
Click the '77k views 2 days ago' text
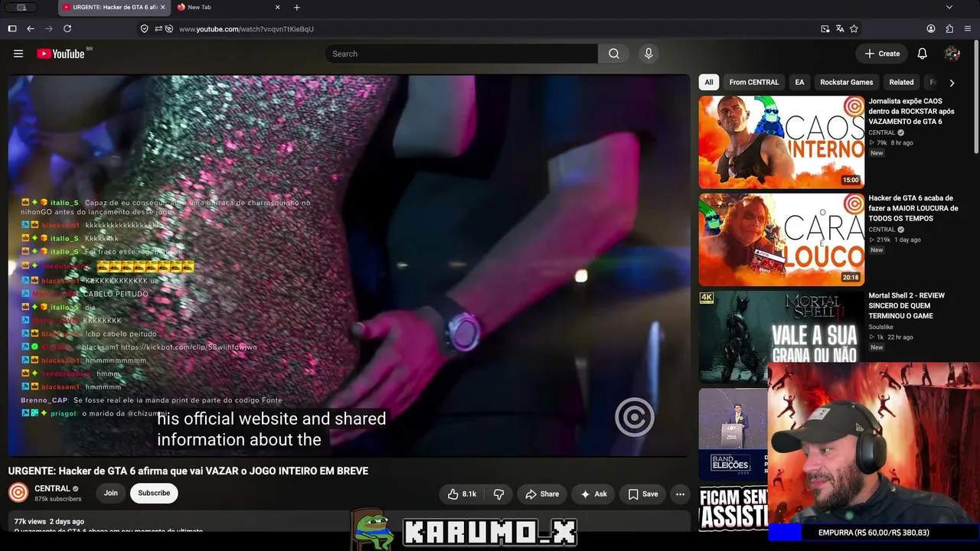49,521
